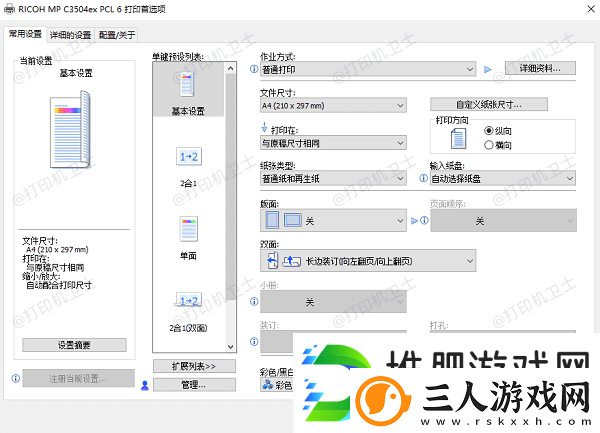Screen dimensions: 600x433
Task: Select the 基本设置 preset icon
Action: [188, 84]
